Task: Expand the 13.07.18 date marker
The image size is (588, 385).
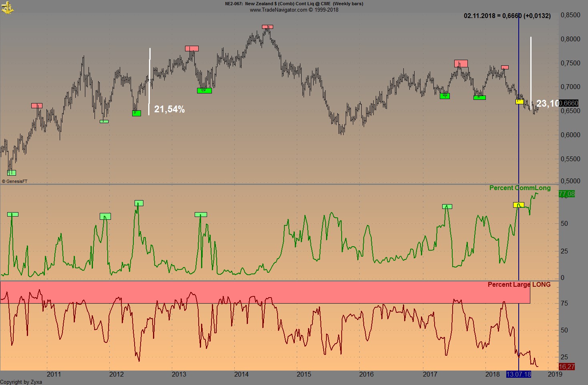Action: click(x=519, y=374)
